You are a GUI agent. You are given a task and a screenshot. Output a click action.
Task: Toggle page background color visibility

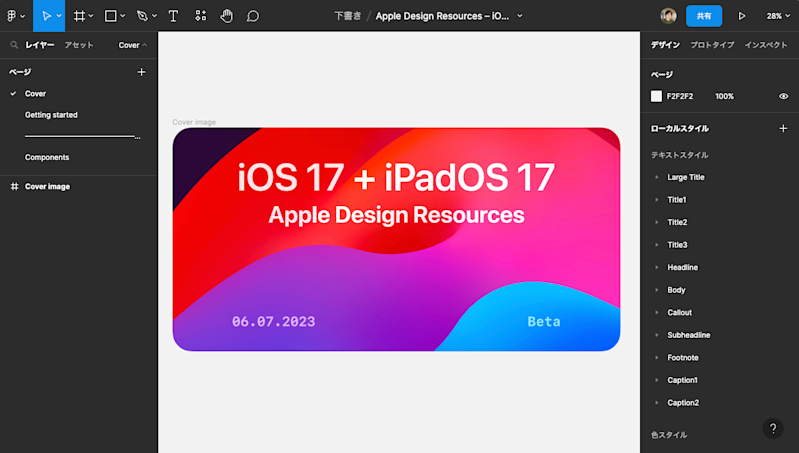pos(783,96)
